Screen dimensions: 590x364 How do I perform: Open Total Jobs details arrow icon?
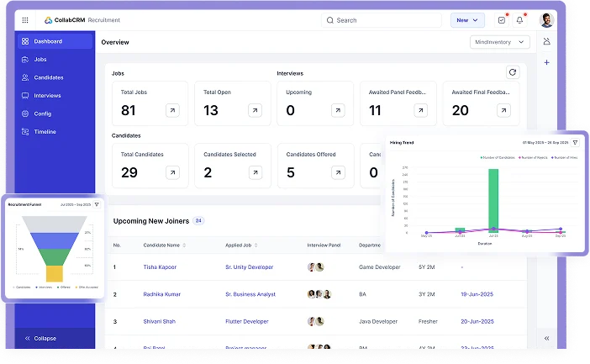click(x=172, y=110)
